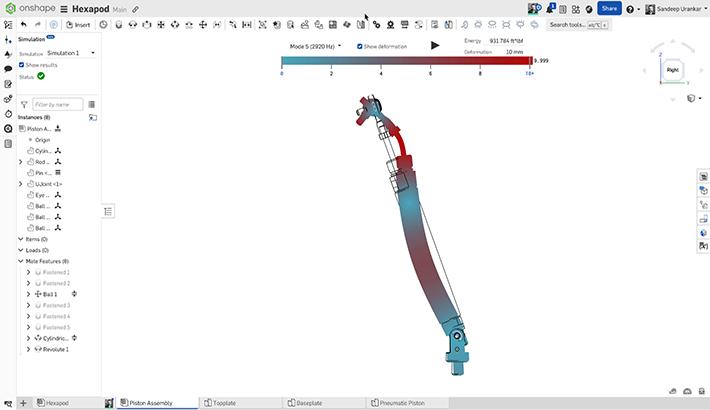710x410 pixels.
Task: Toggle the Show deformation checkbox
Action: [x=360, y=46]
